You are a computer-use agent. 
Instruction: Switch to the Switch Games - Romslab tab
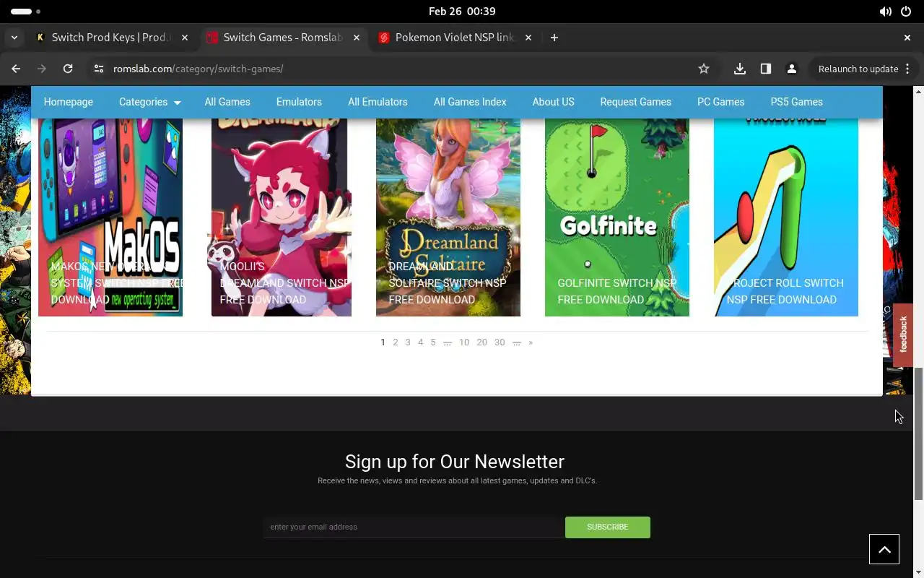tap(283, 38)
